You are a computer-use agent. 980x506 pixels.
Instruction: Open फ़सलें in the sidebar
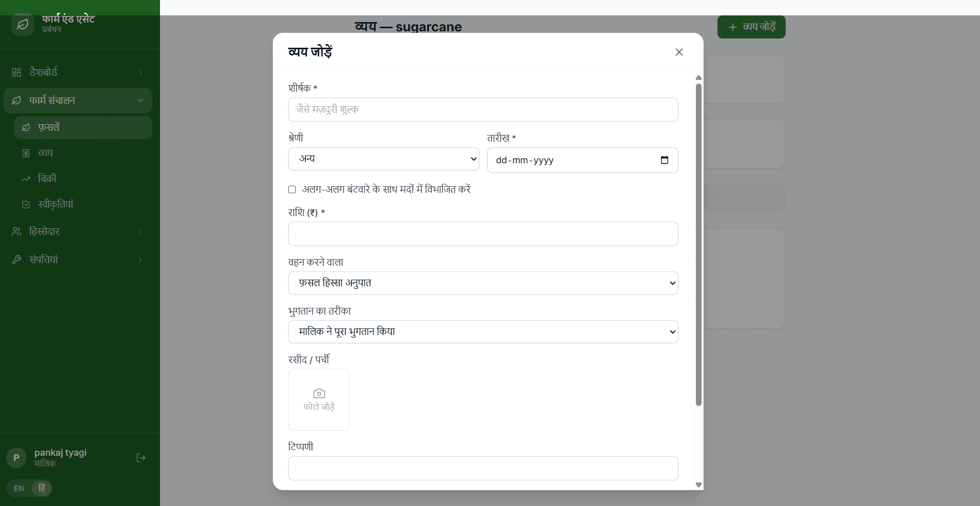click(x=83, y=127)
